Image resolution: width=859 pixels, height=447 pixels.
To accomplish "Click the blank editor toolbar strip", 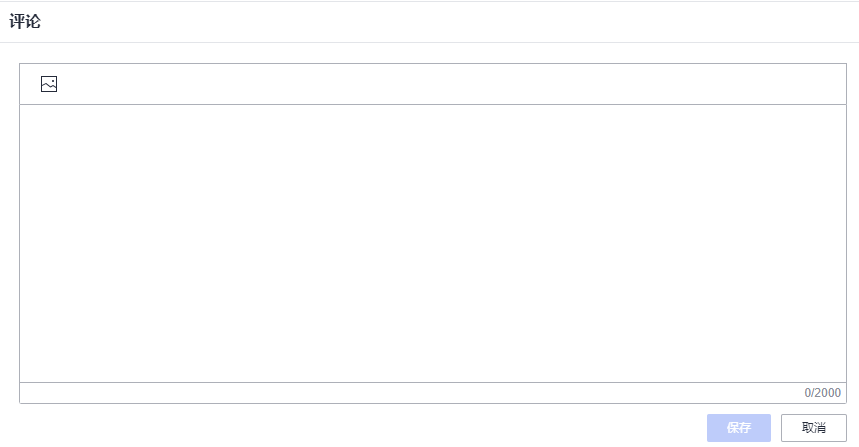I will click(450, 85).
